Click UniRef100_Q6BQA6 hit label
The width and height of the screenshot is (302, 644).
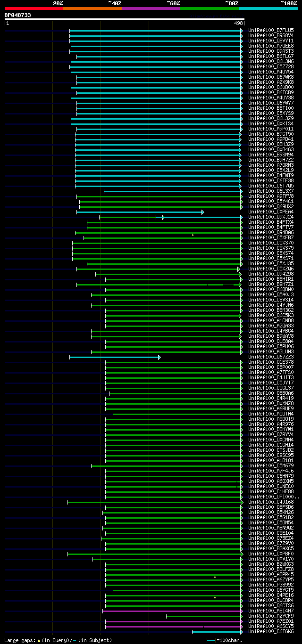click(x=271, y=393)
